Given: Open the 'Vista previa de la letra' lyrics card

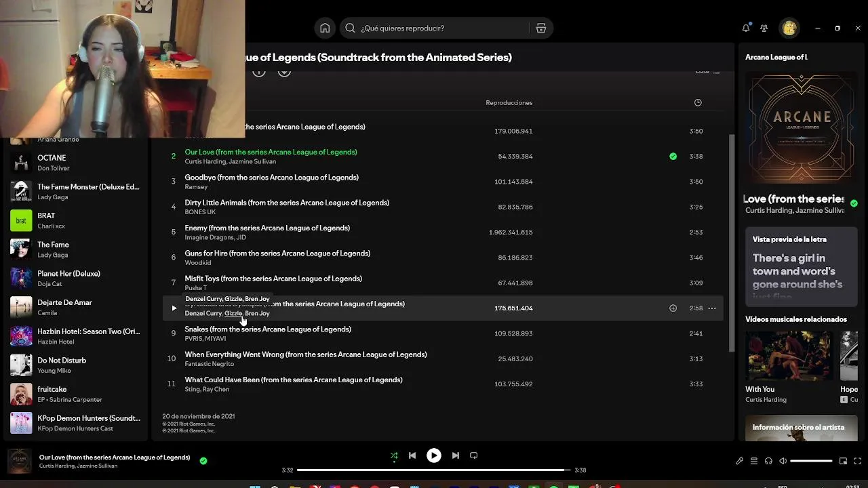Looking at the screenshot, I should coord(801,266).
